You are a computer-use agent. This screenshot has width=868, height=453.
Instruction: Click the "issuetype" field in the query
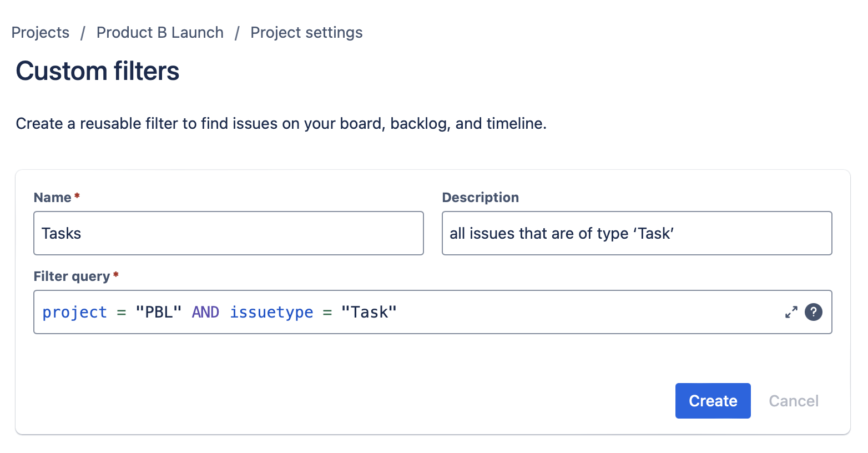(271, 313)
